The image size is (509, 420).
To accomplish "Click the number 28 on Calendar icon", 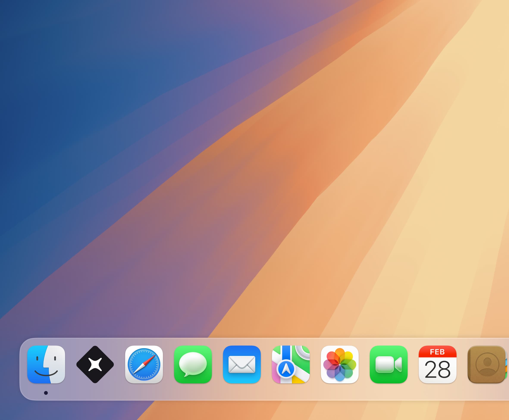I will [438, 369].
